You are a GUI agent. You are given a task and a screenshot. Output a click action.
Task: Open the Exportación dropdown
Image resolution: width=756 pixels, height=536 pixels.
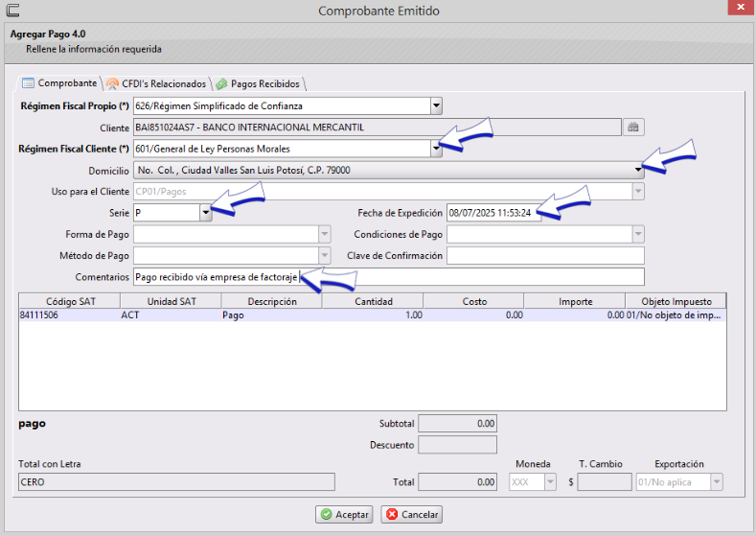[x=717, y=482]
